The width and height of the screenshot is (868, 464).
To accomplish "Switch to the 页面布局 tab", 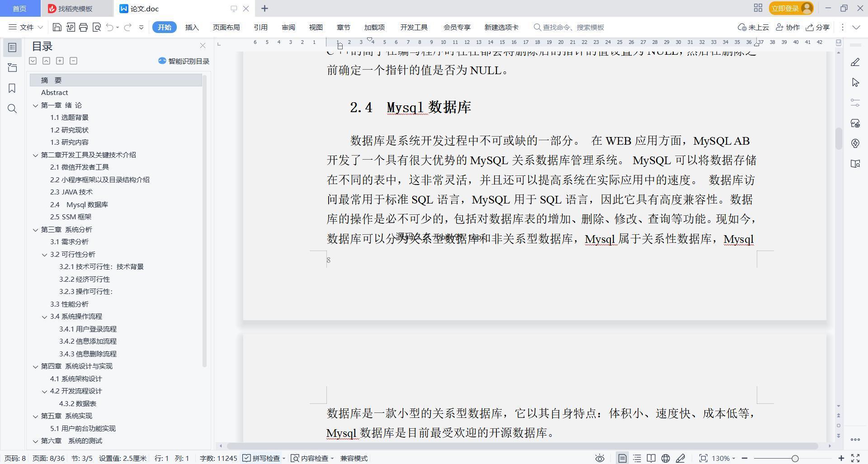I will pyautogui.click(x=226, y=28).
